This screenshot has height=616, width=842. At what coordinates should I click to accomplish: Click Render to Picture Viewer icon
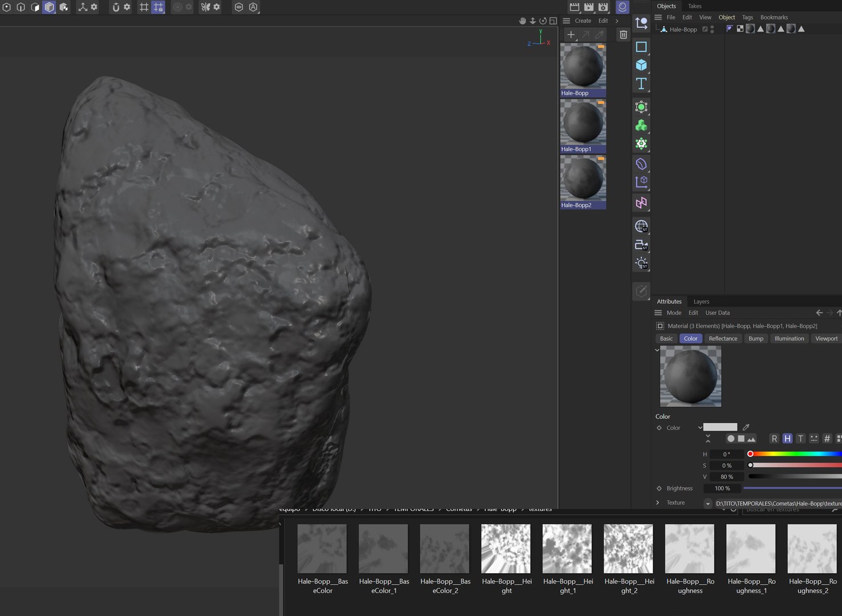tap(589, 7)
